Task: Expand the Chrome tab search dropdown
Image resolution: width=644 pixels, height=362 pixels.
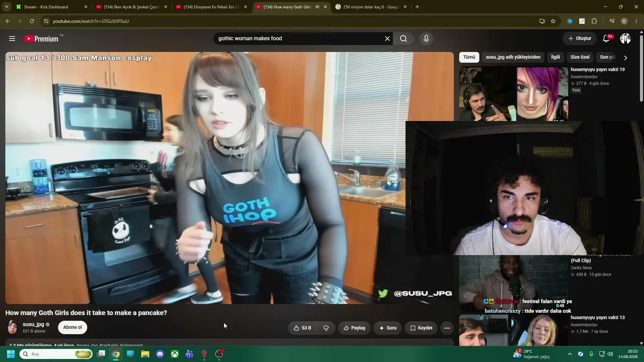Action: coord(7,7)
